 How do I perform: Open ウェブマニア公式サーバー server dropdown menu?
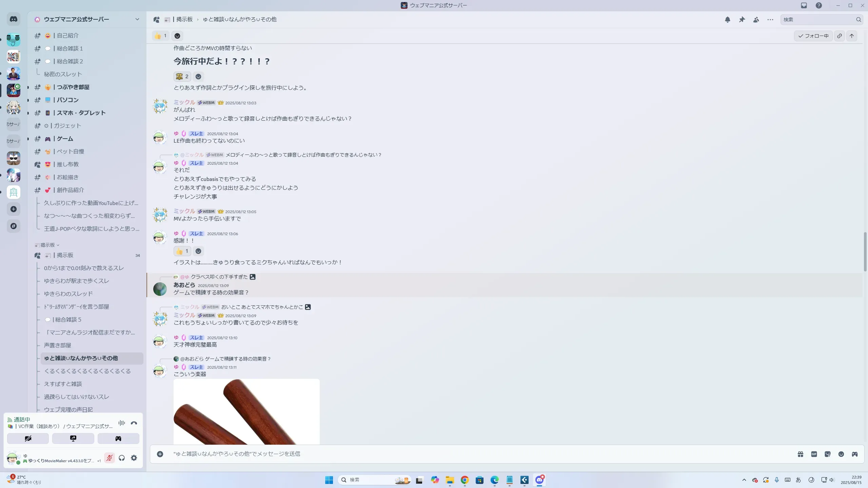coord(137,19)
